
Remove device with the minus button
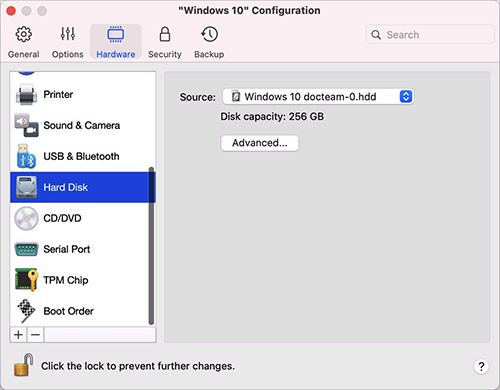click(35, 334)
